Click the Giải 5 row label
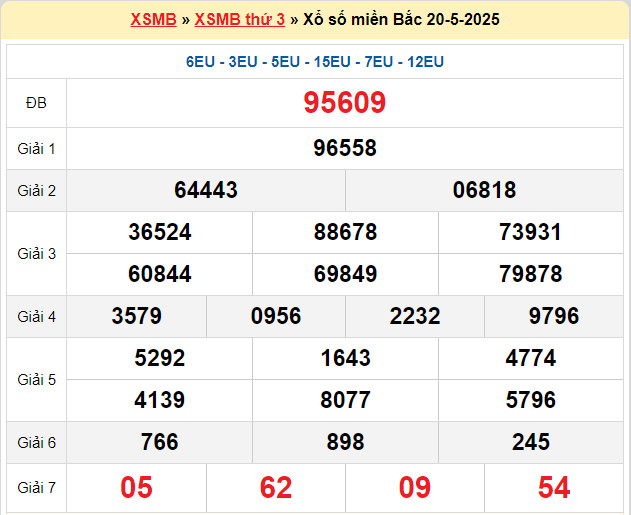This screenshot has height=515, width=631. coord(36,380)
